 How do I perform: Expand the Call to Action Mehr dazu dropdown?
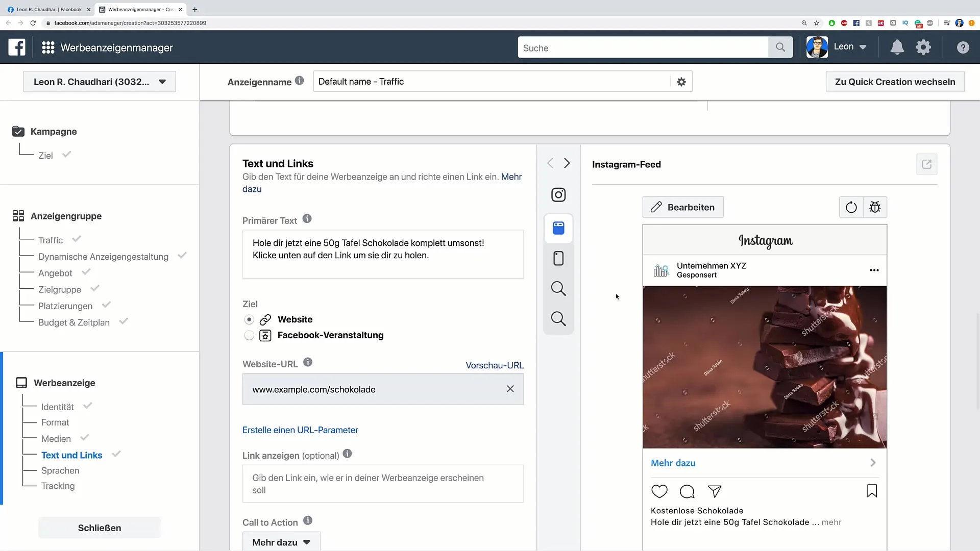(x=281, y=542)
